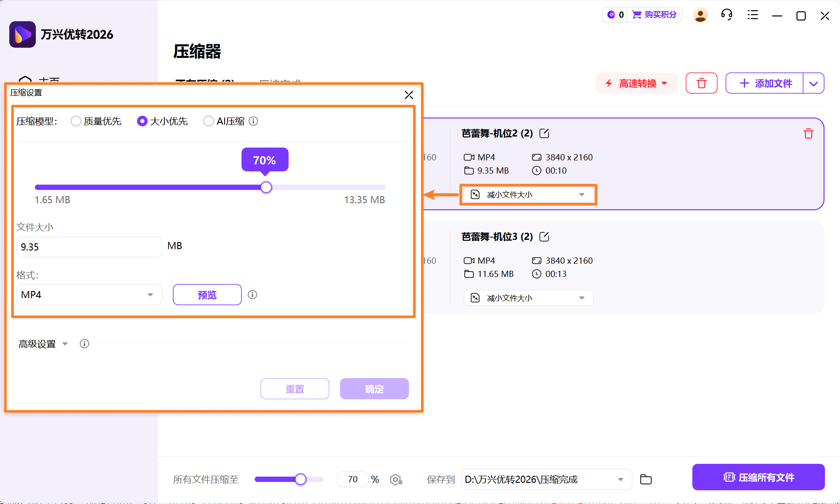Click the gear icon beside the compression percentage
This screenshot has height=504, width=840.
(x=396, y=479)
